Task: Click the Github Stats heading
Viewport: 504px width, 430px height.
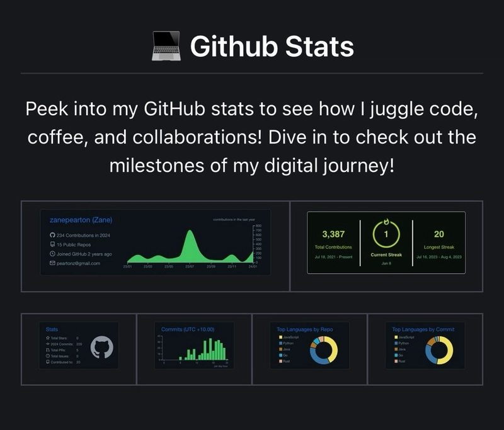Action: tap(272, 47)
